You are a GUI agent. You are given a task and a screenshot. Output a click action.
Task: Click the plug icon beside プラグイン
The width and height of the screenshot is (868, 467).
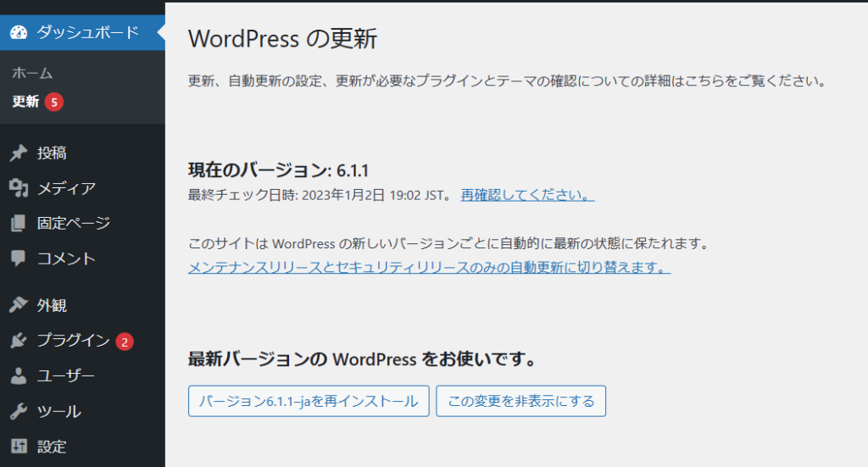click(x=19, y=341)
